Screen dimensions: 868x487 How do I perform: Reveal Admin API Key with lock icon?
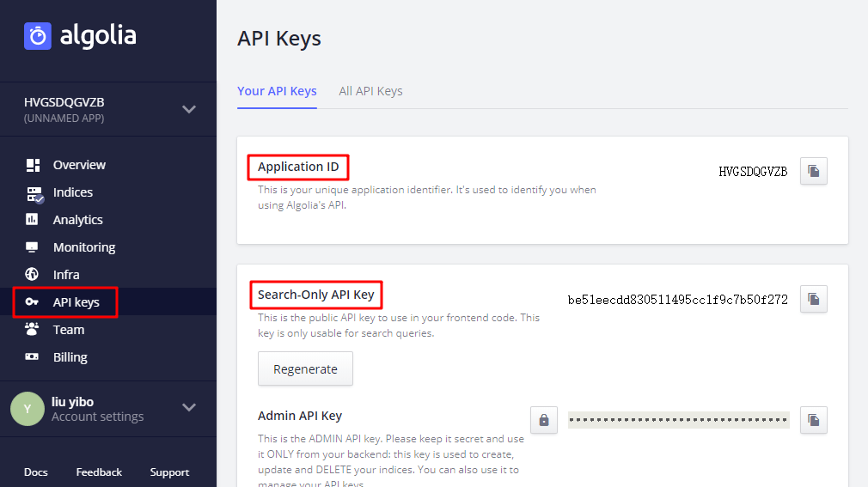click(x=544, y=420)
